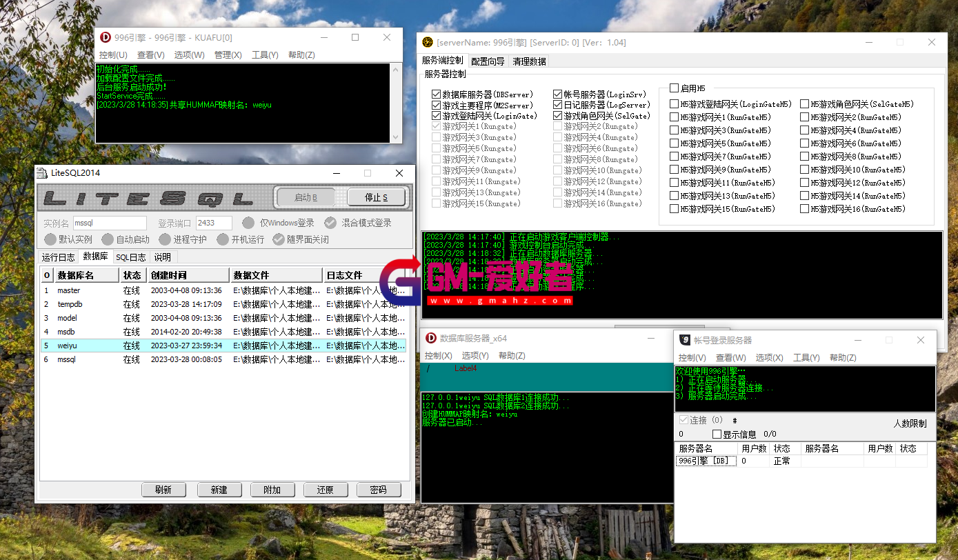Open 控制(V) menu in 帐号登录服务器 window

[x=692, y=358]
